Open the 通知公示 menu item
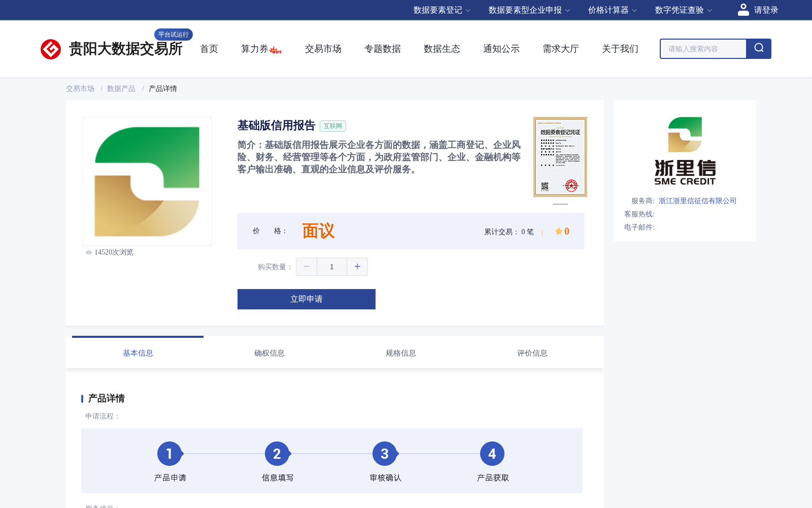 [x=501, y=49]
